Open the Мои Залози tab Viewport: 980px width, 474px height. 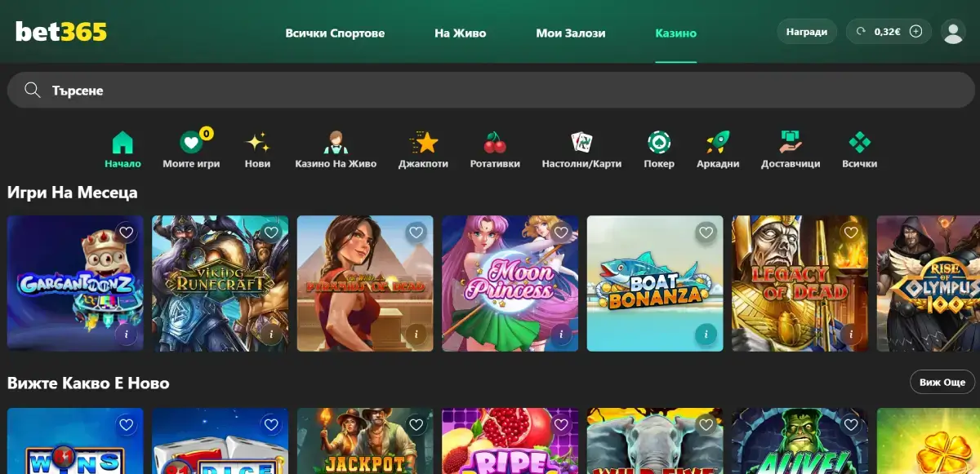(571, 33)
